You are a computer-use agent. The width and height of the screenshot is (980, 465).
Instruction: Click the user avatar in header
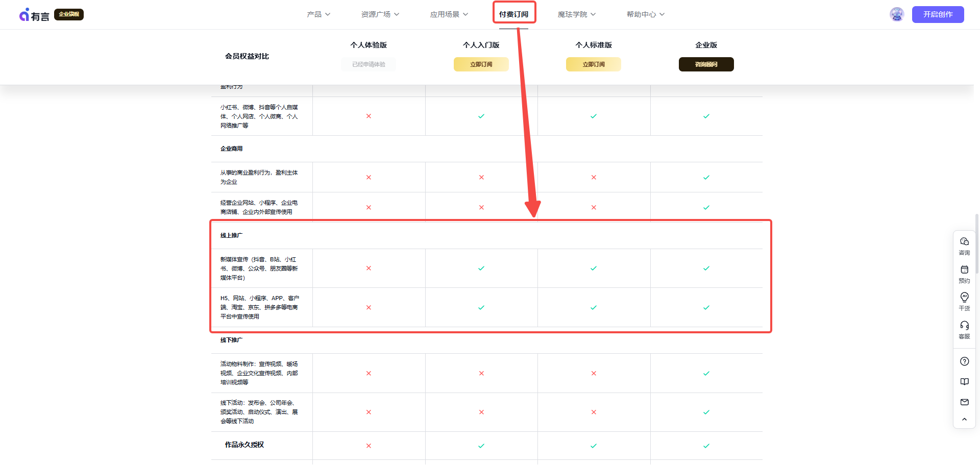[x=897, y=14]
